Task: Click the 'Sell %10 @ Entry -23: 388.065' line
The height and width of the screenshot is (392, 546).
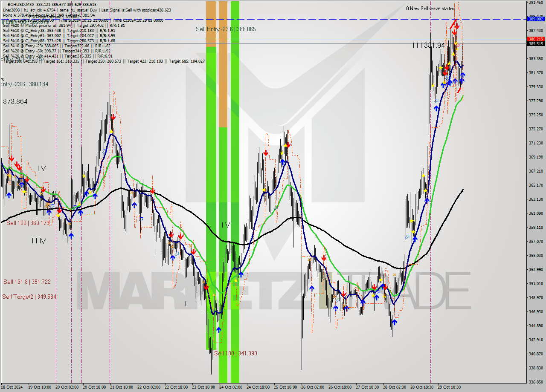Action: pos(56,46)
